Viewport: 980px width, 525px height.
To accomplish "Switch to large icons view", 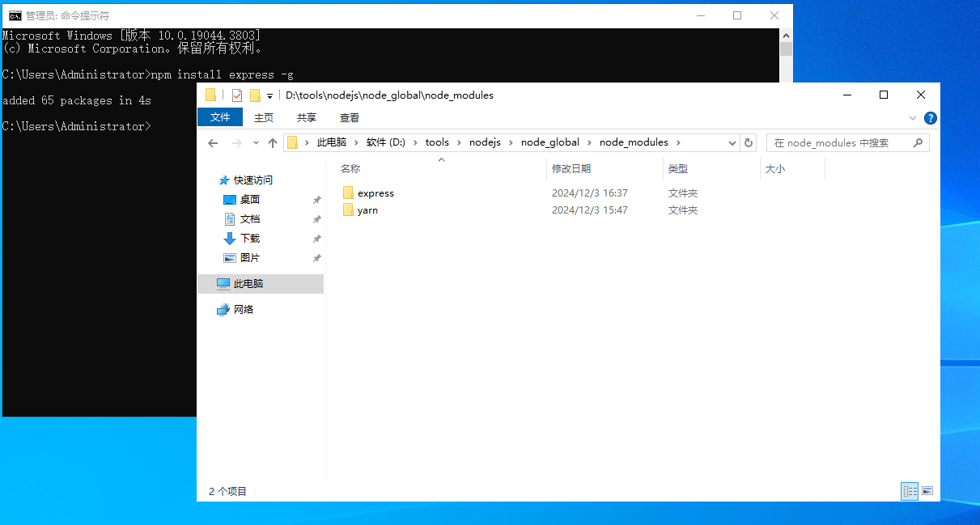I will (927, 491).
